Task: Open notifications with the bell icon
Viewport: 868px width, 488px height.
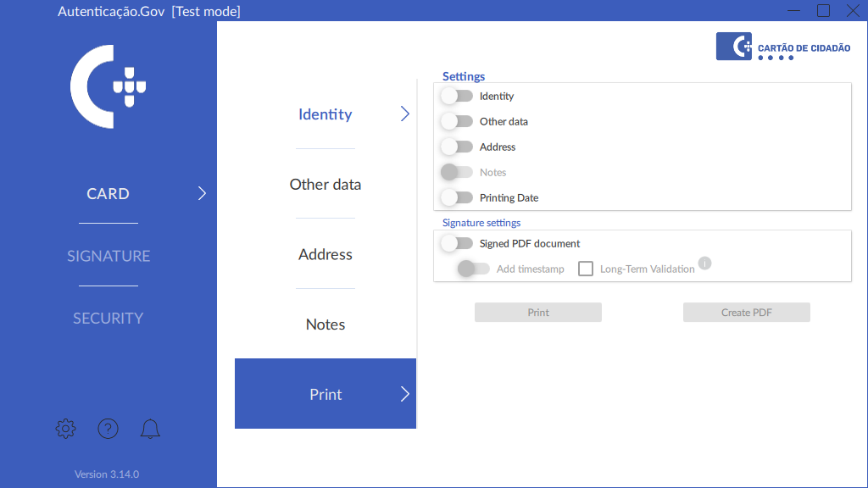Action: point(150,429)
